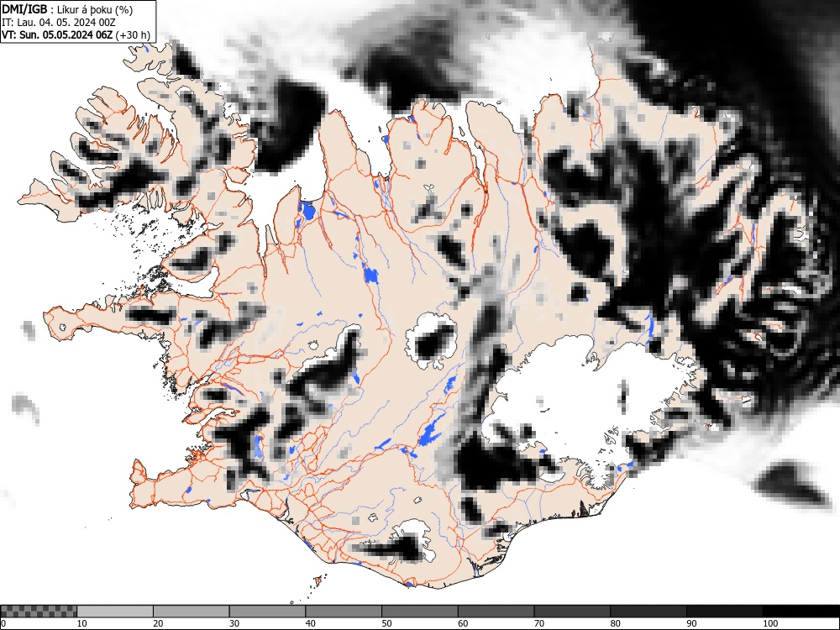The image size is (840, 630).
Task: Click the legend label '70'
Action: [539, 623]
